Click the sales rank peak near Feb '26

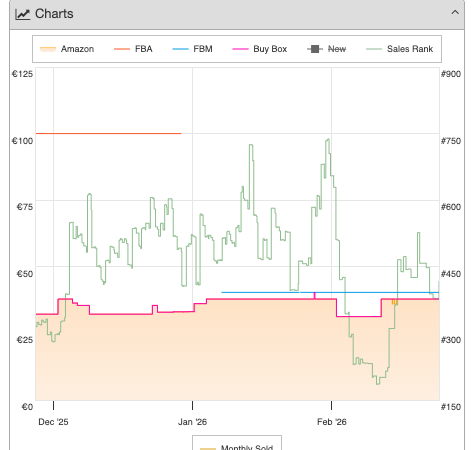coord(328,141)
